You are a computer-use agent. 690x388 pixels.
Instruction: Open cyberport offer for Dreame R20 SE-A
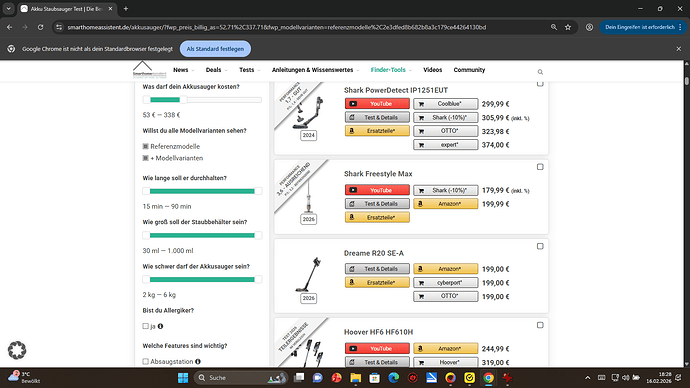click(x=445, y=283)
